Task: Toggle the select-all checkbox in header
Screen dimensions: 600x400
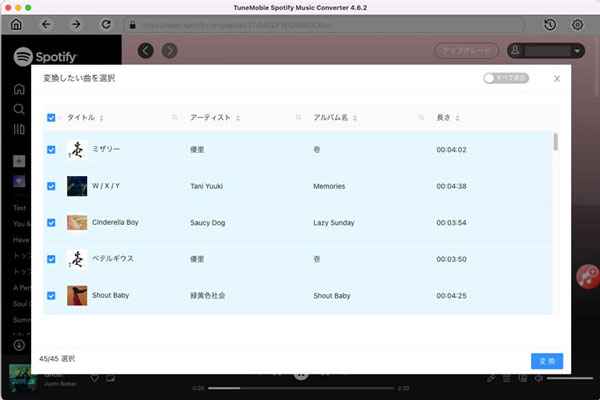Action: (51, 118)
